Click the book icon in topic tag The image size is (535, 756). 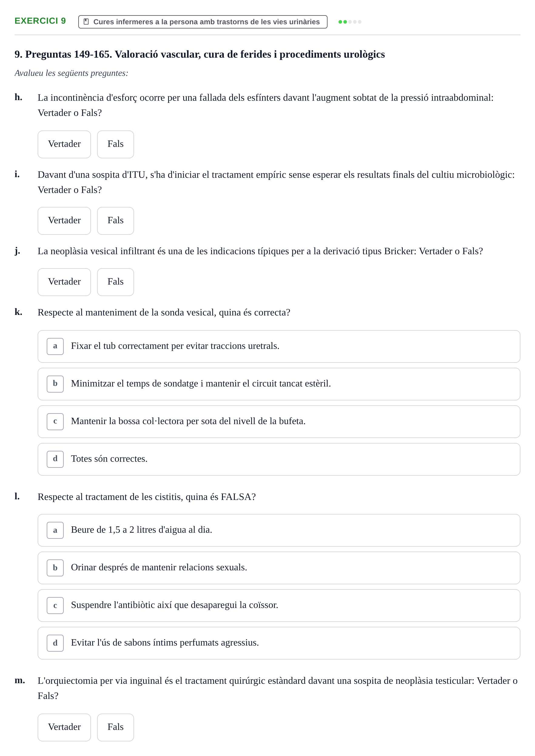86,22
